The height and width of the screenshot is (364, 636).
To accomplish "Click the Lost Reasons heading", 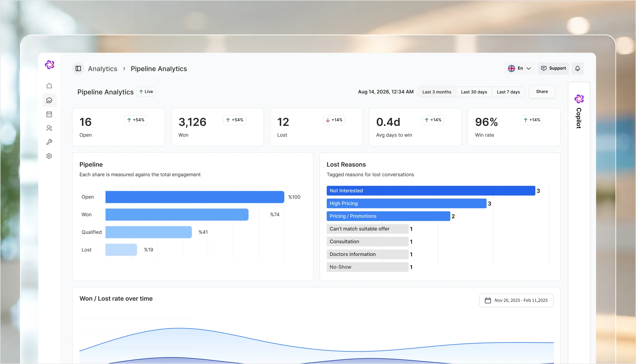I will 346,164.
